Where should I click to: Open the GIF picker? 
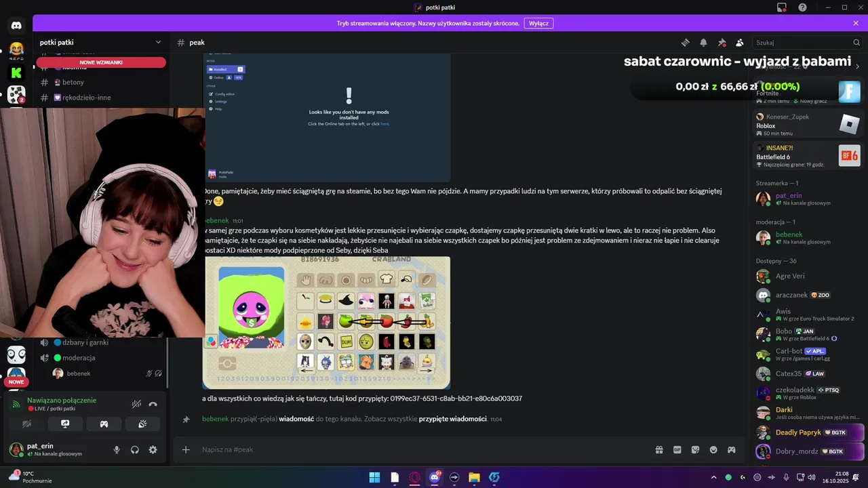677,449
